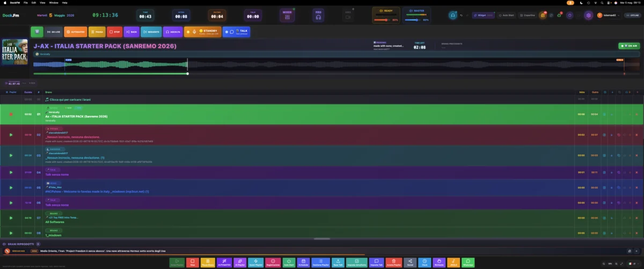This screenshot has height=269, width=644.
Task: Click the purple round clock icon
Action: [x=570, y=15]
